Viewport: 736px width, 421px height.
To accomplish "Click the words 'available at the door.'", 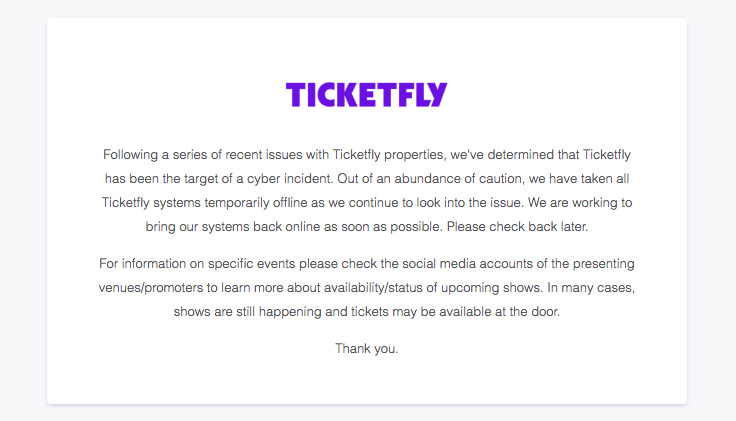I will pos(499,312).
